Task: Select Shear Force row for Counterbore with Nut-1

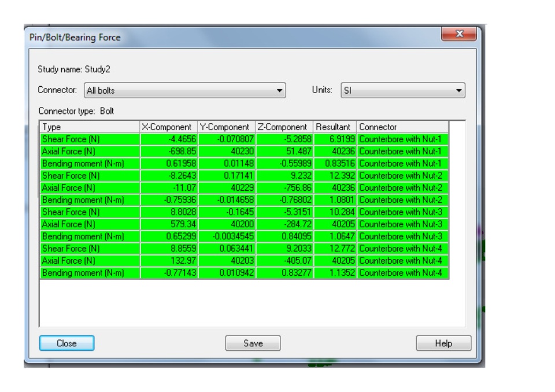Action: [244, 139]
